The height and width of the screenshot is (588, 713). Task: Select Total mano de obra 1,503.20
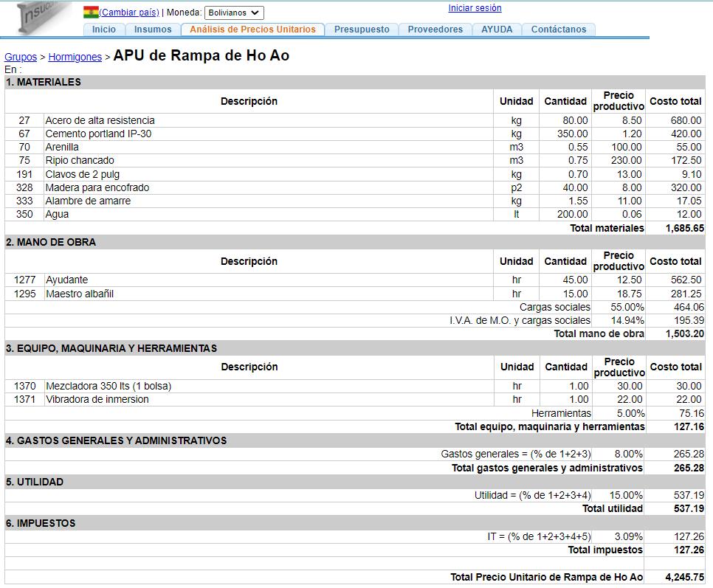pyautogui.click(x=684, y=333)
